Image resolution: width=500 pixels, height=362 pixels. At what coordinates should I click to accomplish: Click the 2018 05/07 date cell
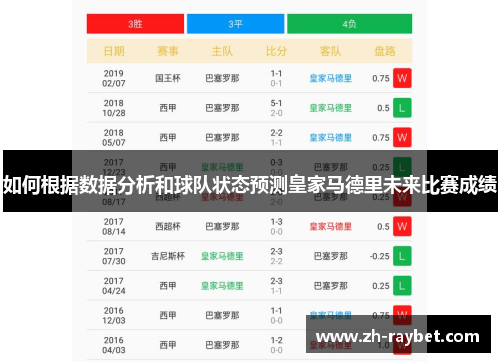pos(114,138)
